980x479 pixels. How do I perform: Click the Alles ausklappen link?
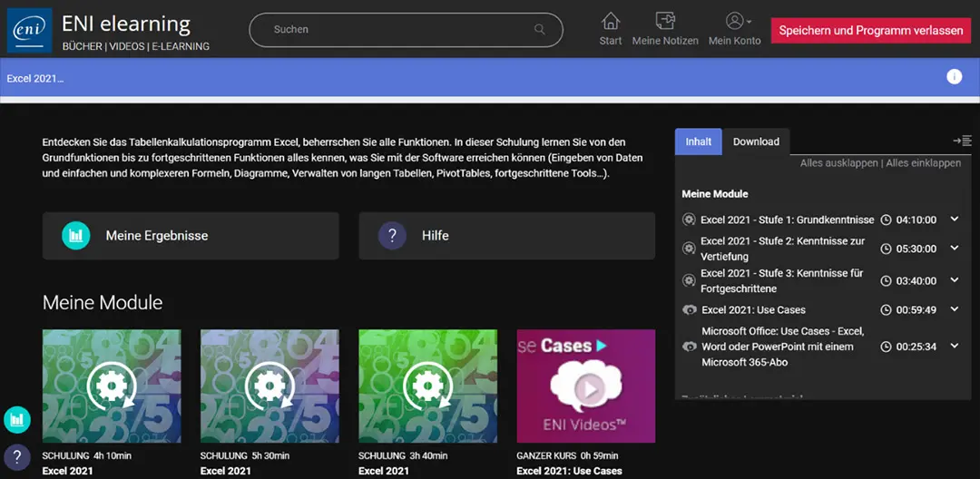coord(838,163)
